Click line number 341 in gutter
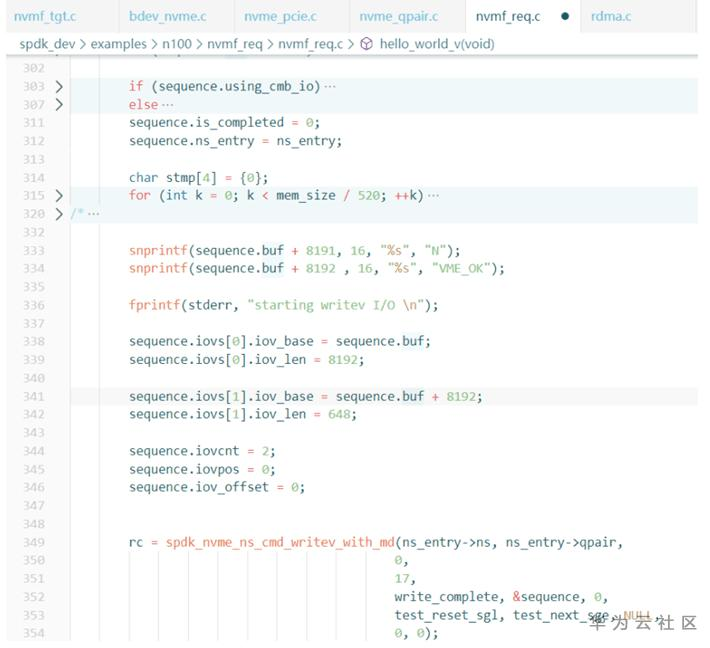 pyautogui.click(x=34, y=396)
